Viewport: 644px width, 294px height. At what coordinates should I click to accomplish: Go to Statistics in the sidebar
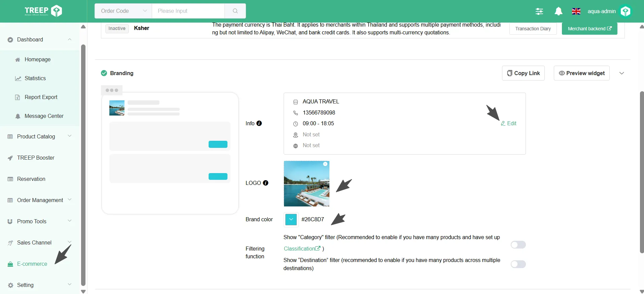(x=35, y=78)
